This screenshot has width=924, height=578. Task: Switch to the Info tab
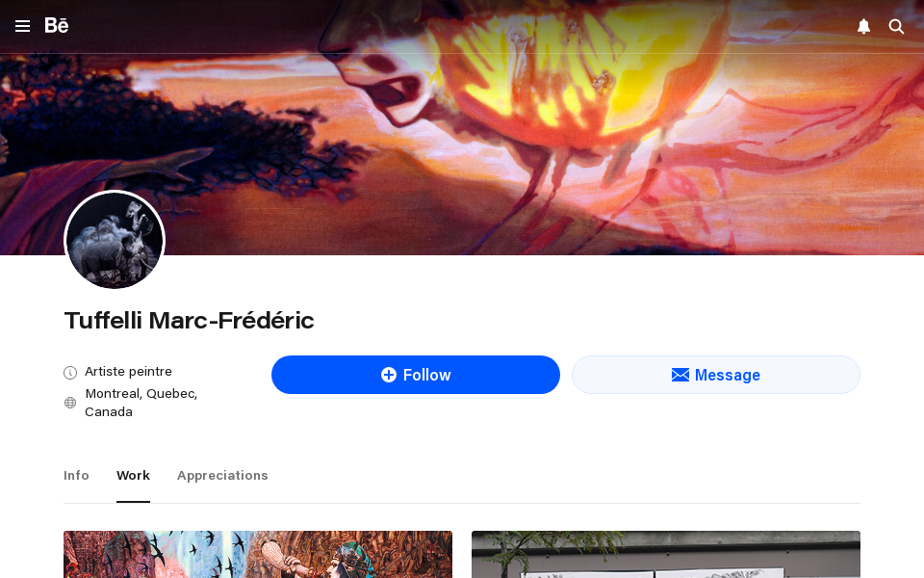coord(76,475)
